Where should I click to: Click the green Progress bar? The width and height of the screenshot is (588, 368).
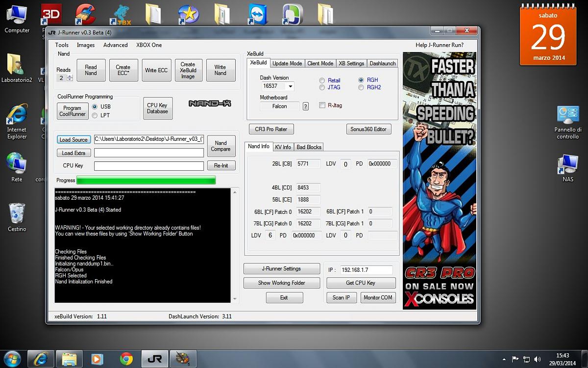pyautogui.click(x=146, y=181)
